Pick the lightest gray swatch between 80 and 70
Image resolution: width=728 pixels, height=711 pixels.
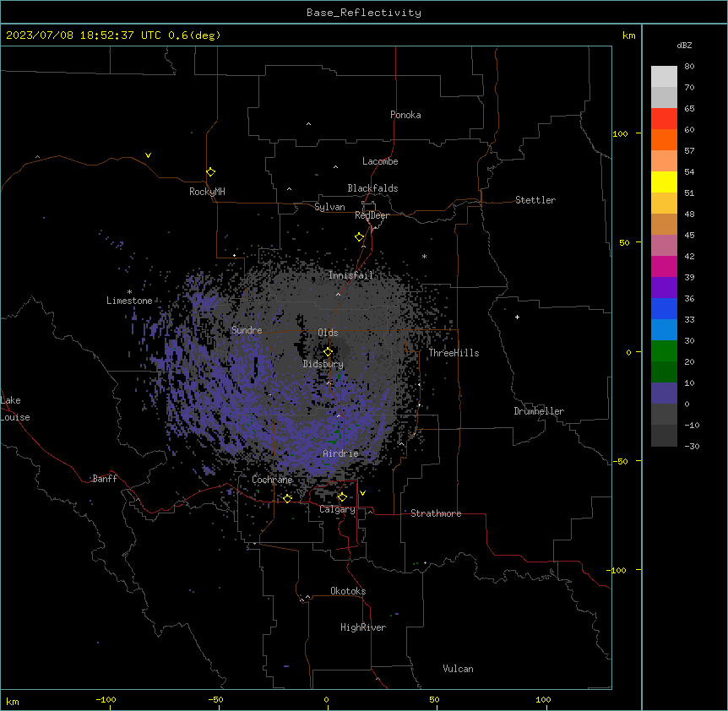pos(664,77)
